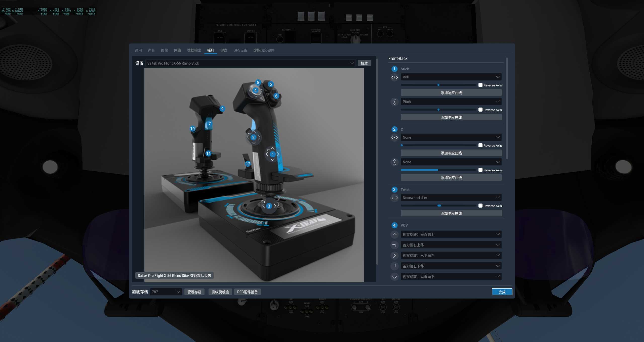Click 添加响应曲线 under Roll
Viewport: 644px width, 342px height.
tap(451, 93)
